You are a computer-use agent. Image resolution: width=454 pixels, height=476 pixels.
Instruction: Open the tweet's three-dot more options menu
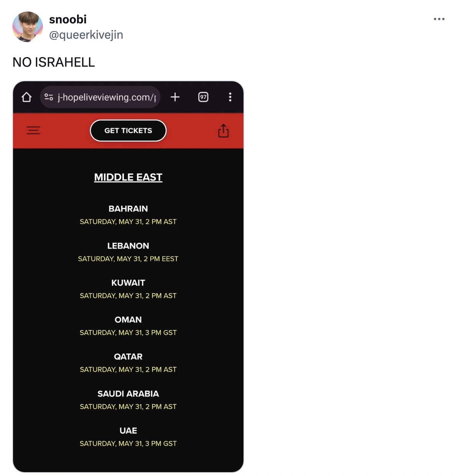[x=439, y=19]
